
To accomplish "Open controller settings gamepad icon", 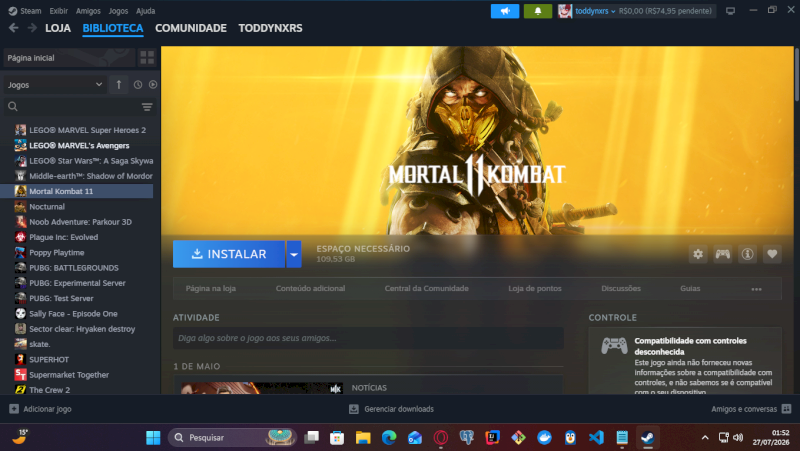I will tap(722, 254).
